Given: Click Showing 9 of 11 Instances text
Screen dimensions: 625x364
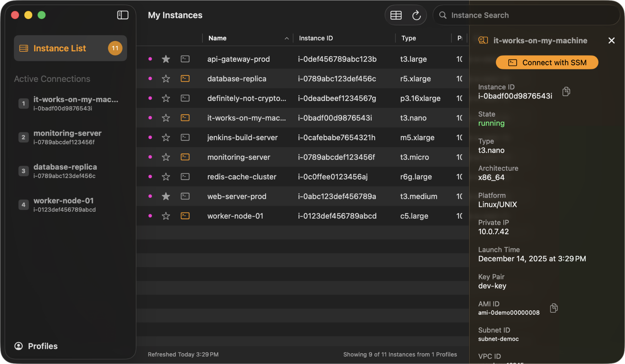Looking at the screenshot, I should pyautogui.click(x=400, y=354).
